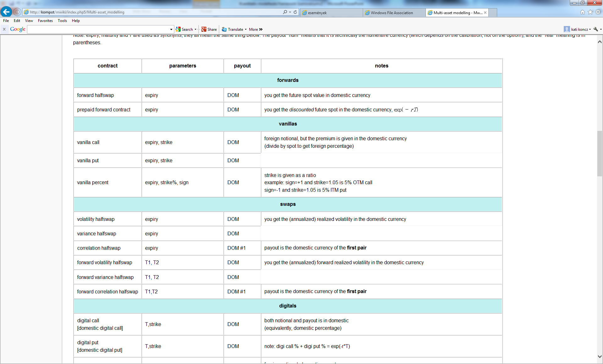Click the 'payout' column header
Screen dimensions: 603x364
[x=242, y=66]
